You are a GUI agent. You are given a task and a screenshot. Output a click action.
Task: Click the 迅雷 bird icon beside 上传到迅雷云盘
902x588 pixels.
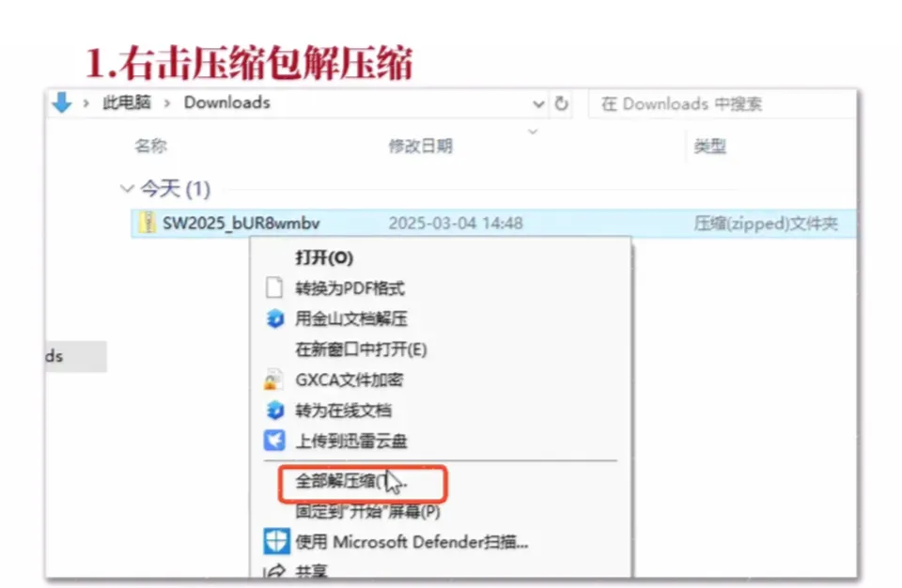[x=274, y=441]
